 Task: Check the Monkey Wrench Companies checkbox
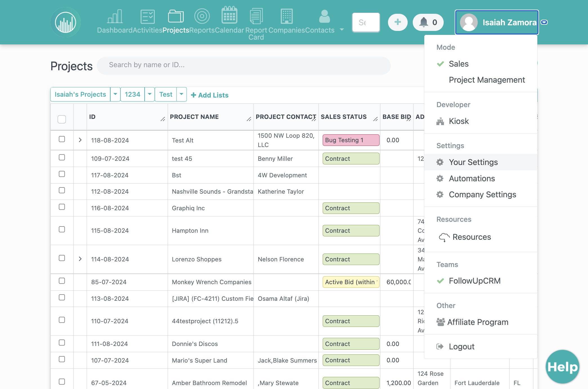pos(62,281)
